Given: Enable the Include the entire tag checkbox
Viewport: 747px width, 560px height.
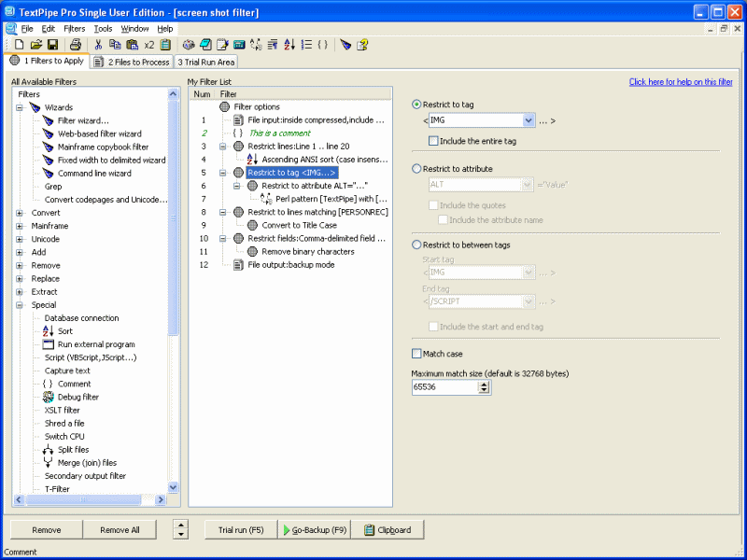Looking at the screenshot, I should tap(433, 141).
